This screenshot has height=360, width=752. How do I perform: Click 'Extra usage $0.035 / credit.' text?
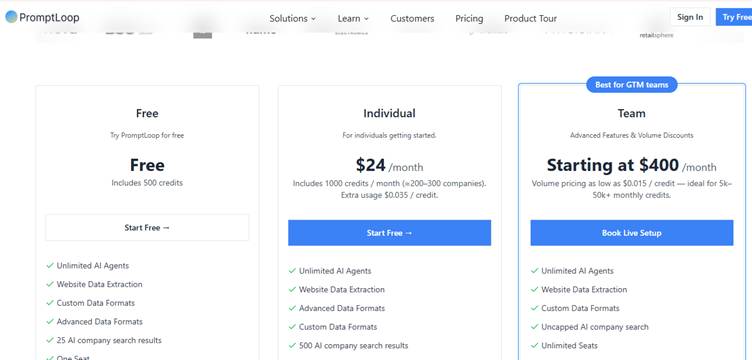pyautogui.click(x=389, y=196)
